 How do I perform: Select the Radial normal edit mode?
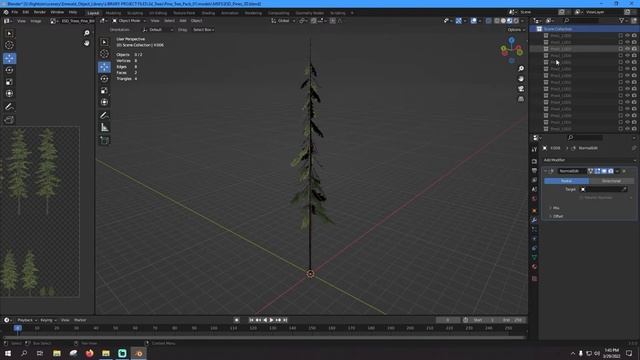[x=567, y=181]
